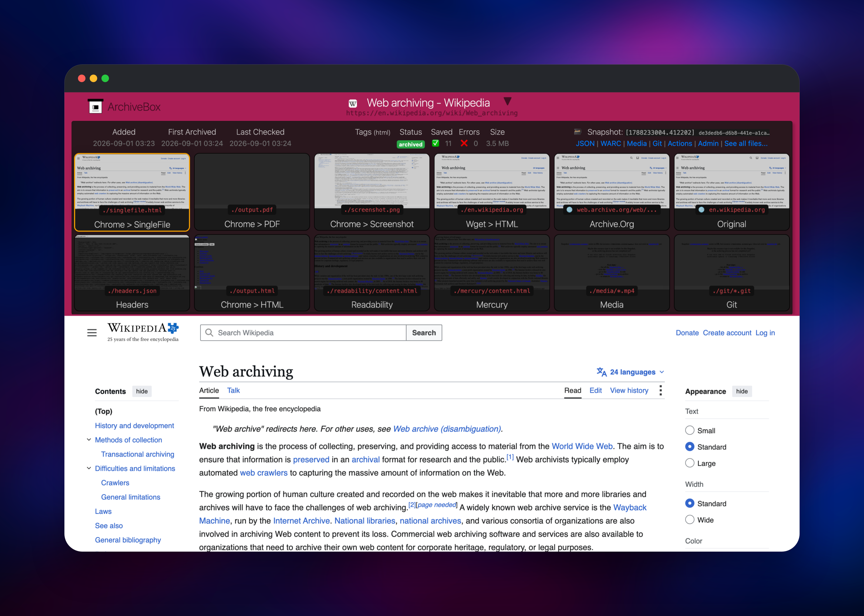Open the Wikipedia hamburger main menu
Viewport: 864px width, 616px height.
pos(92,333)
